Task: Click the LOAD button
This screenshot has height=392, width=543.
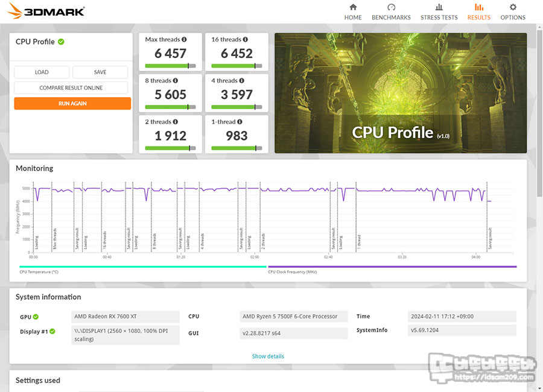Action: tap(42, 72)
